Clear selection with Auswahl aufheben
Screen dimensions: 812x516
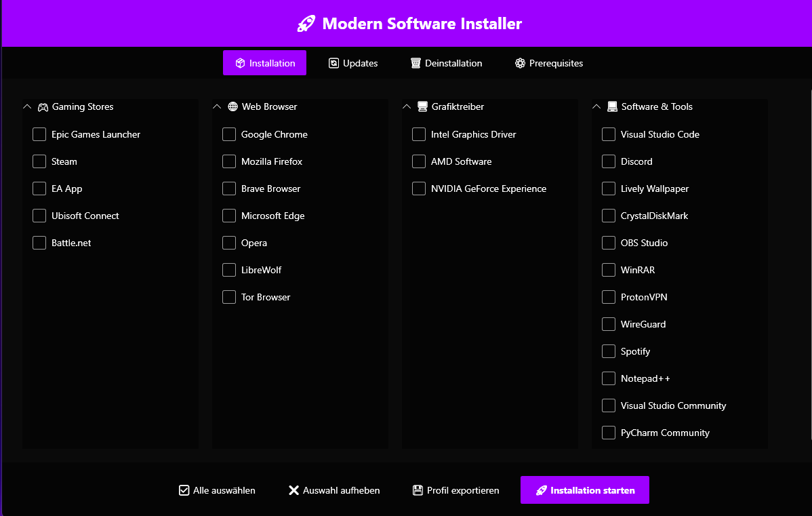[x=334, y=490]
